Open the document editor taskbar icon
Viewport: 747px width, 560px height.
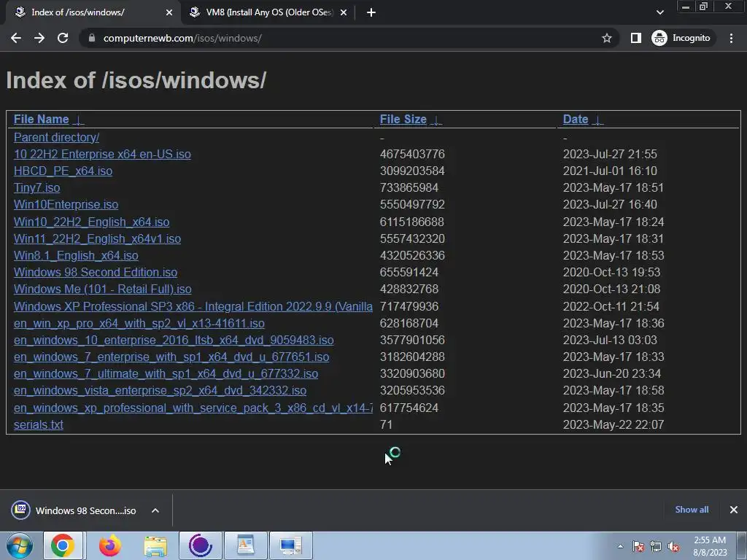pyautogui.click(x=246, y=545)
